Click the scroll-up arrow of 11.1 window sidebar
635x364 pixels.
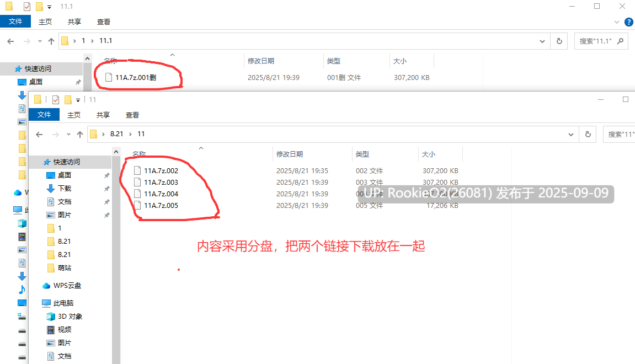[88, 58]
